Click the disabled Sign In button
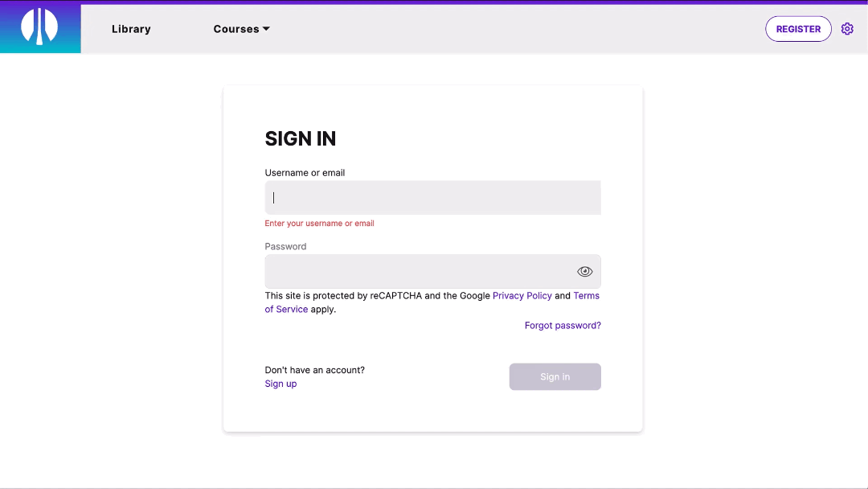This screenshot has width=868, height=489. (555, 376)
